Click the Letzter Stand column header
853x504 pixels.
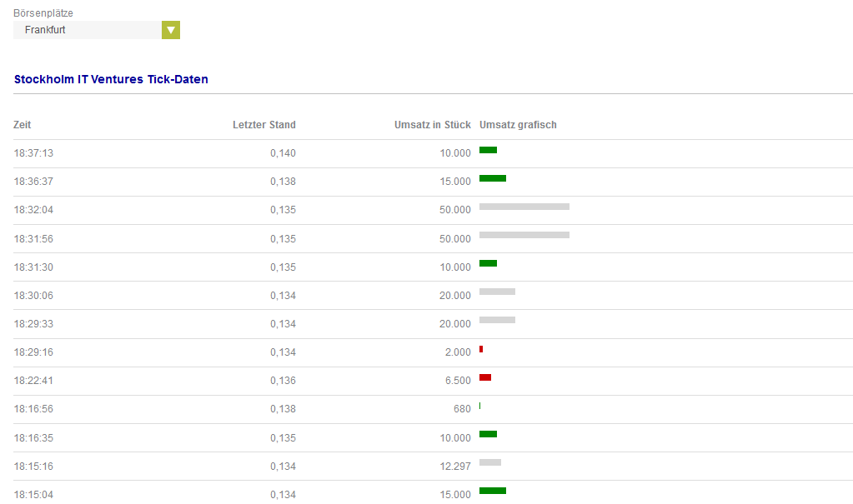(x=263, y=124)
